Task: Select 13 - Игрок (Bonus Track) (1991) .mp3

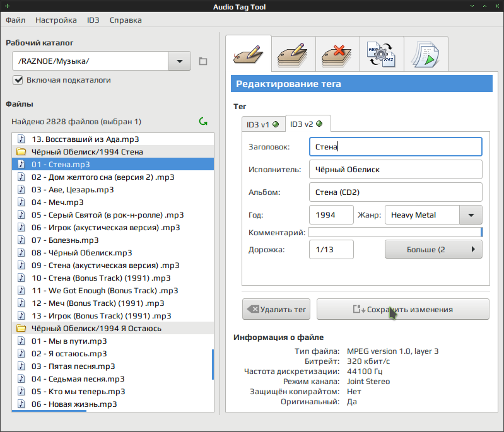Action: [x=113, y=315]
